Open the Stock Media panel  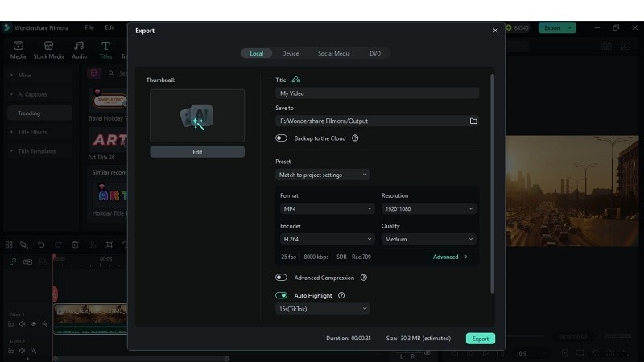[x=48, y=50]
